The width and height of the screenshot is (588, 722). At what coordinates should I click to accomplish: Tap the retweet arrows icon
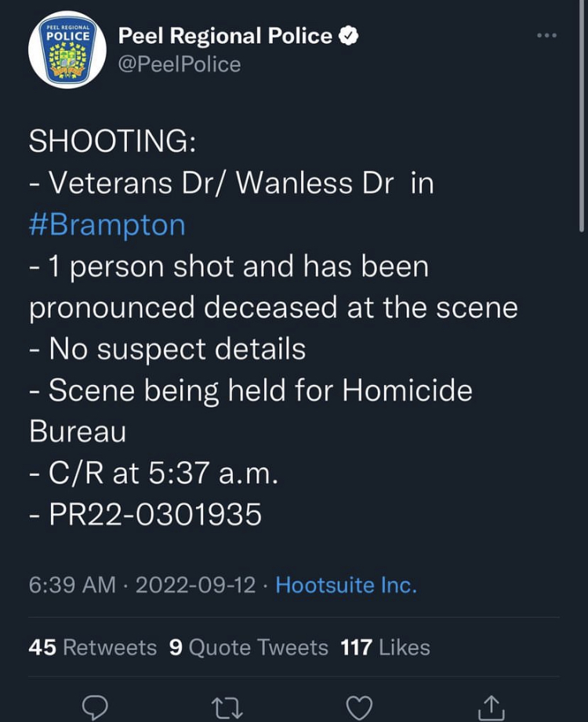[227, 708]
